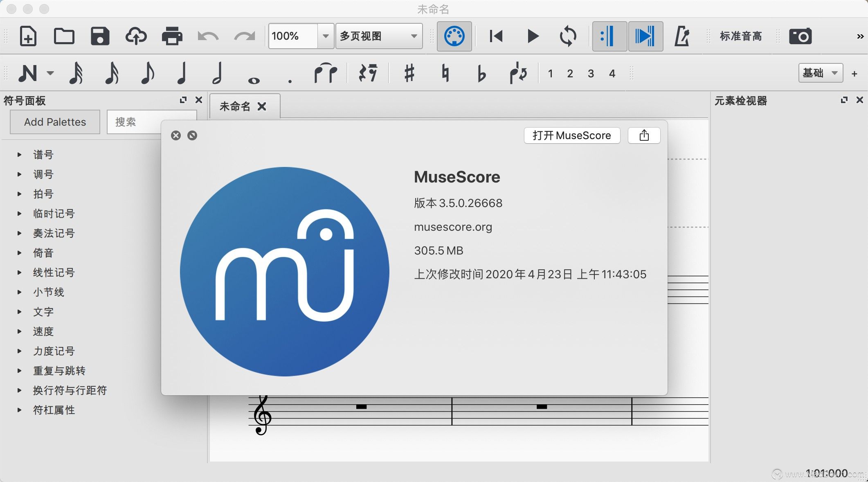
Task: Select the eighth note duration
Action: click(x=147, y=73)
